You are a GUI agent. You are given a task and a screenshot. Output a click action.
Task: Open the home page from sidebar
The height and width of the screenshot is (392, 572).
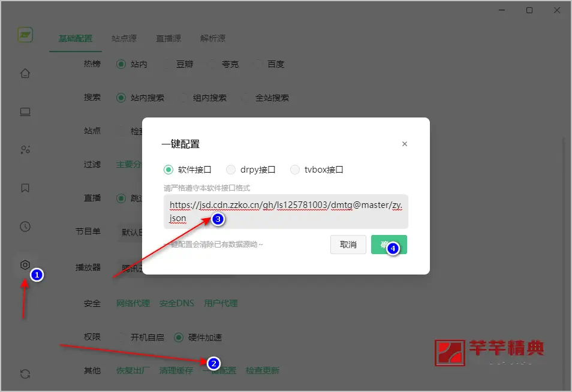(25, 73)
